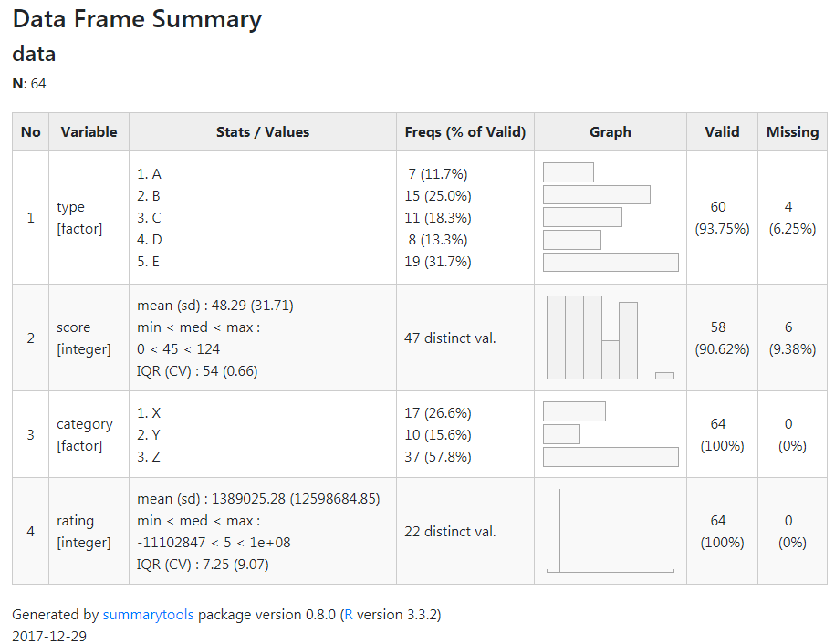835x644 pixels.
Task: Select the longest bar for factor level E
Action: point(610,262)
